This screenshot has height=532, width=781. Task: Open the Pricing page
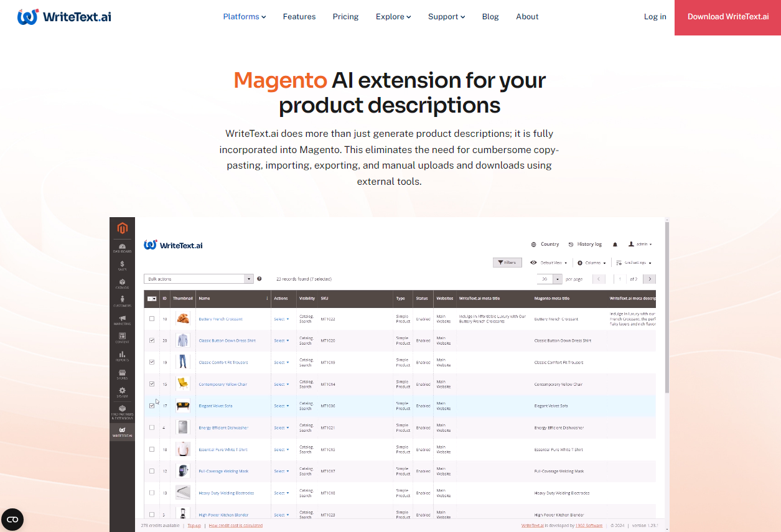[x=345, y=17]
